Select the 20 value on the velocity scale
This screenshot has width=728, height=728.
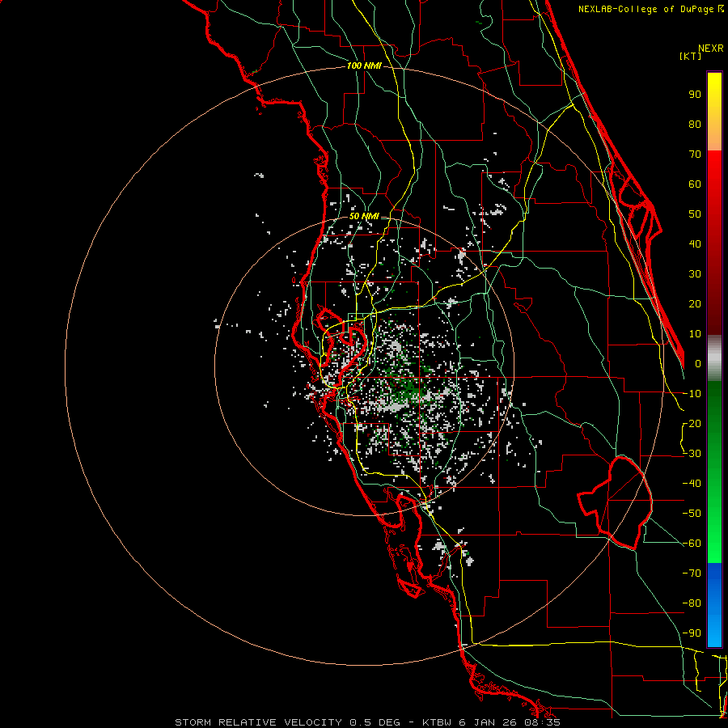[x=695, y=303]
